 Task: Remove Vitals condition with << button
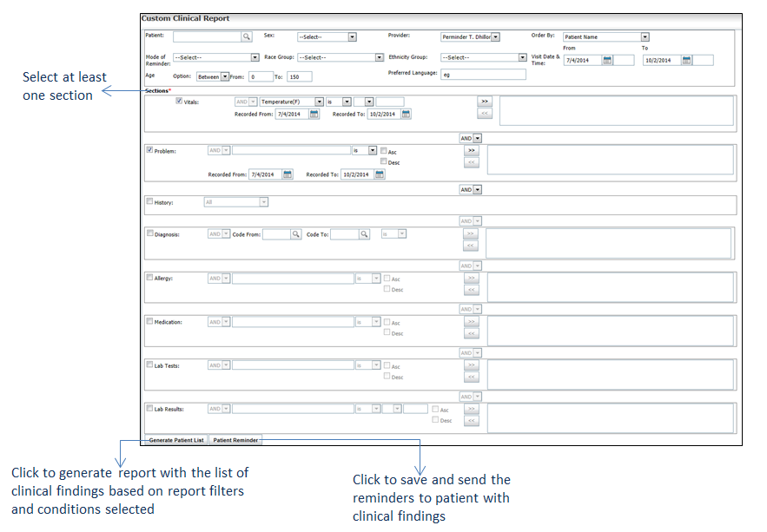(485, 114)
